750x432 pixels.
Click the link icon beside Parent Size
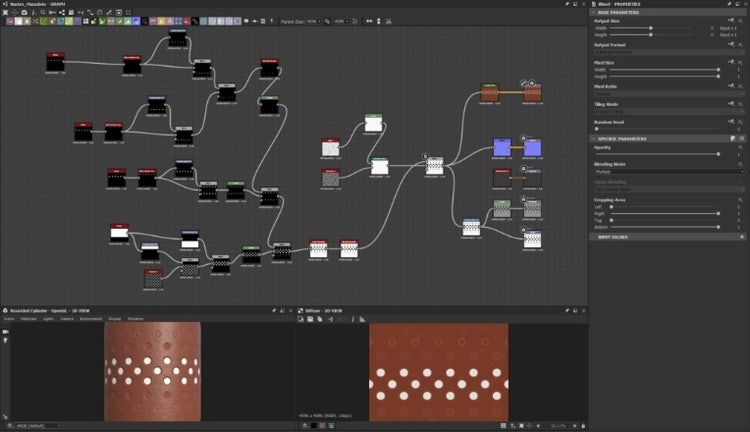[327, 20]
